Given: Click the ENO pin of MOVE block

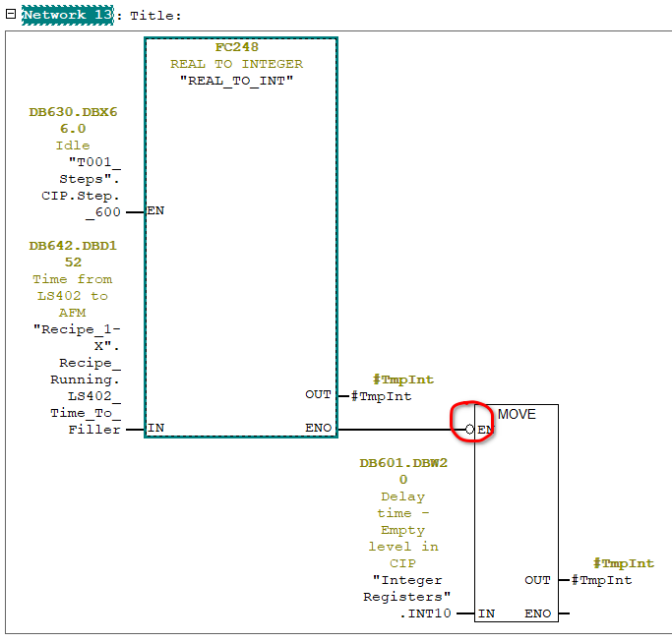Looking at the screenshot, I should (x=537, y=613).
